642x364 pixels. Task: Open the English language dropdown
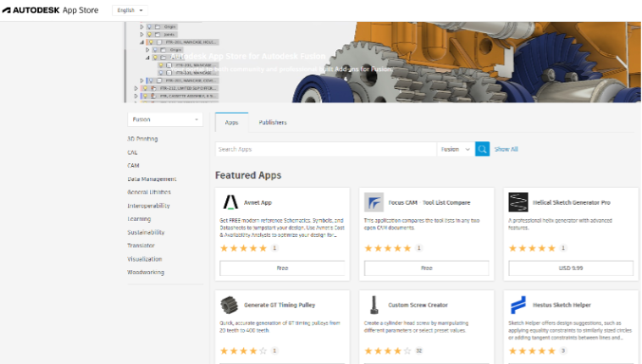(x=130, y=10)
